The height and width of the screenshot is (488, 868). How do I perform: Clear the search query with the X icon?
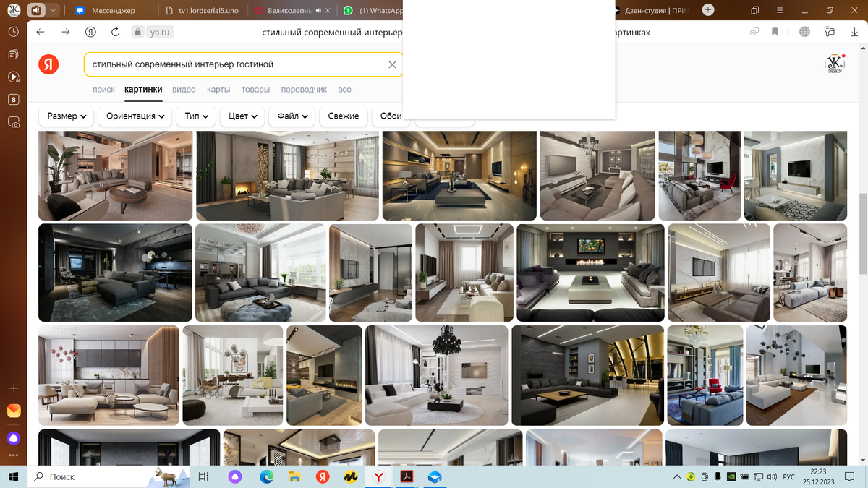coord(392,64)
